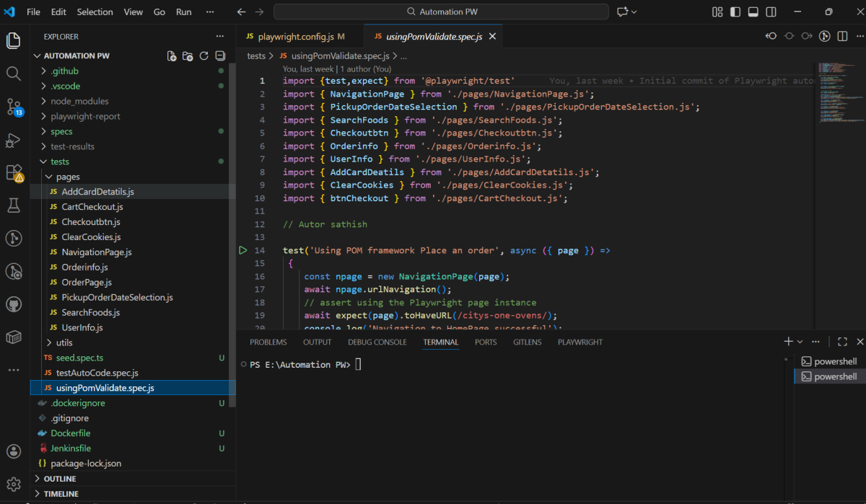Open the playwright.config.js editor tab
The height and width of the screenshot is (504, 866).
(295, 37)
